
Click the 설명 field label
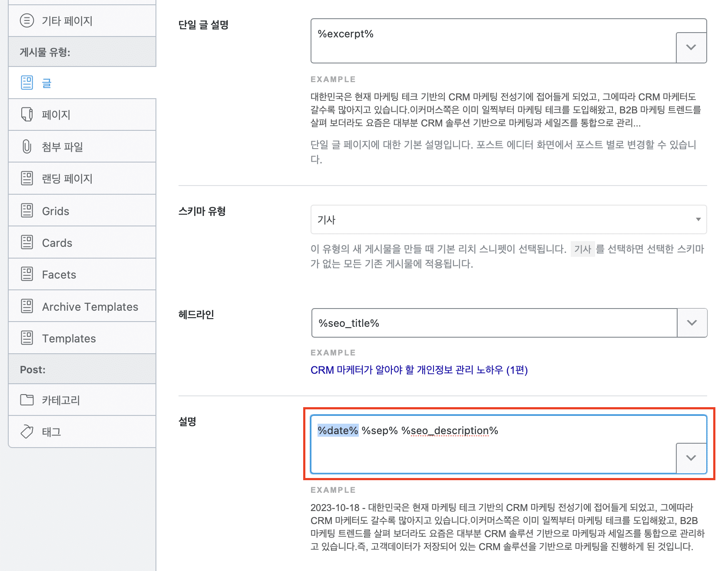coord(187,421)
